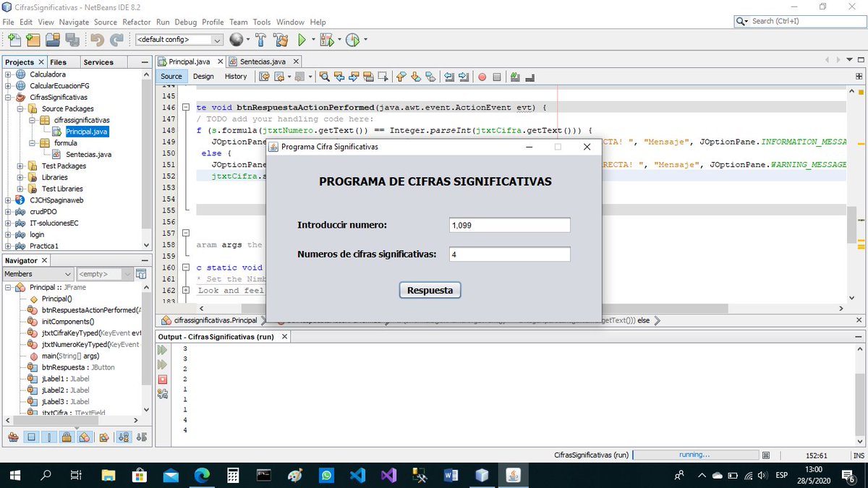Toggle rectangular selection mode
The height and width of the screenshot is (488, 868).
click(381, 77)
